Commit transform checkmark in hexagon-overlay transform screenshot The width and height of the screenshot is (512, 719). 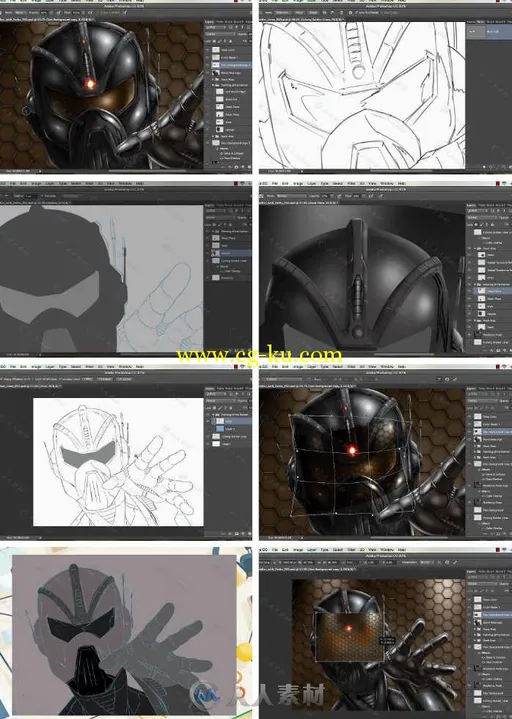coord(455,562)
